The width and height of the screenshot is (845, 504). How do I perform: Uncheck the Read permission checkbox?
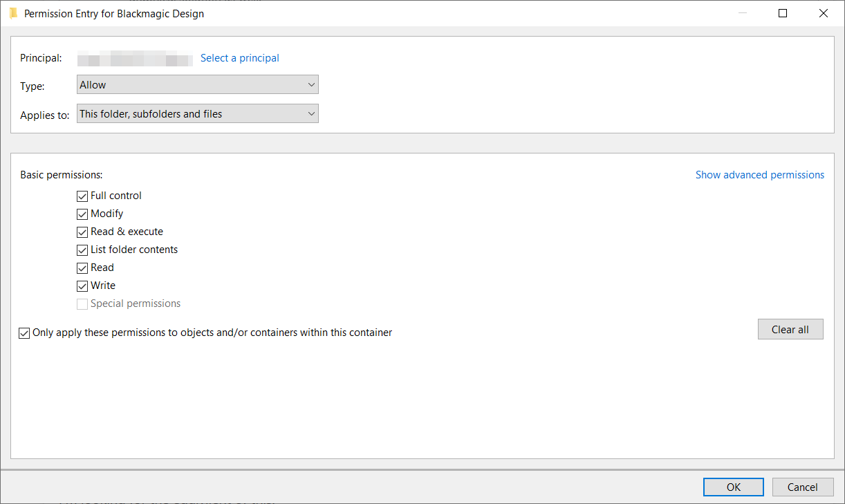(82, 268)
